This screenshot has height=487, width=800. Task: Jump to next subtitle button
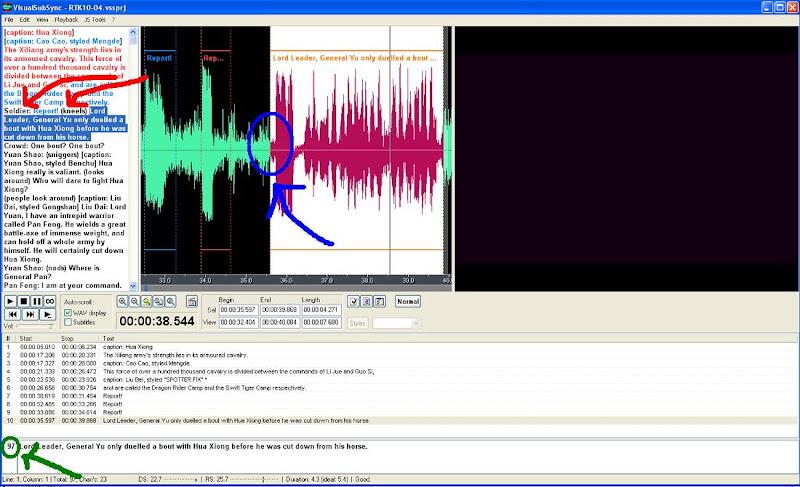tap(29, 314)
